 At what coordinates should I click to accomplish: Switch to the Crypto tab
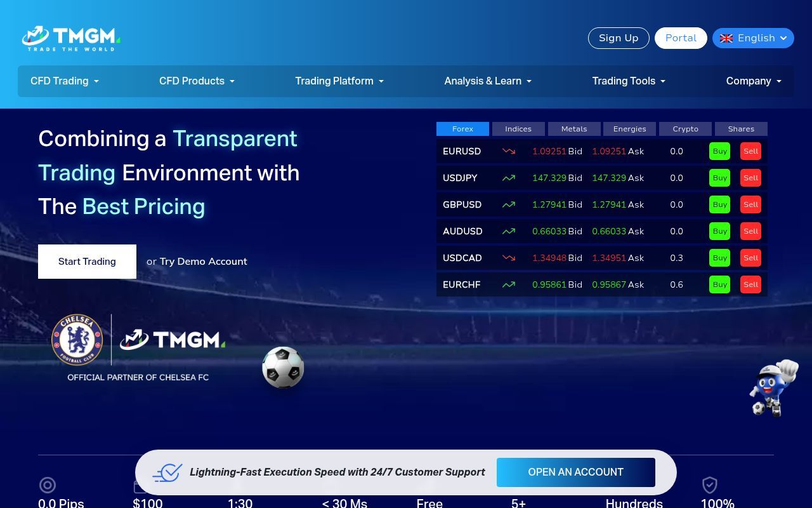tap(685, 129)
